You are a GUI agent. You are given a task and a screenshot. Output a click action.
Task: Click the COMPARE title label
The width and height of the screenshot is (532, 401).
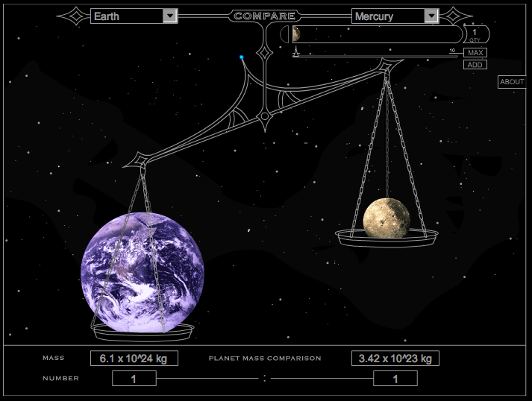[x=264, y=16]
